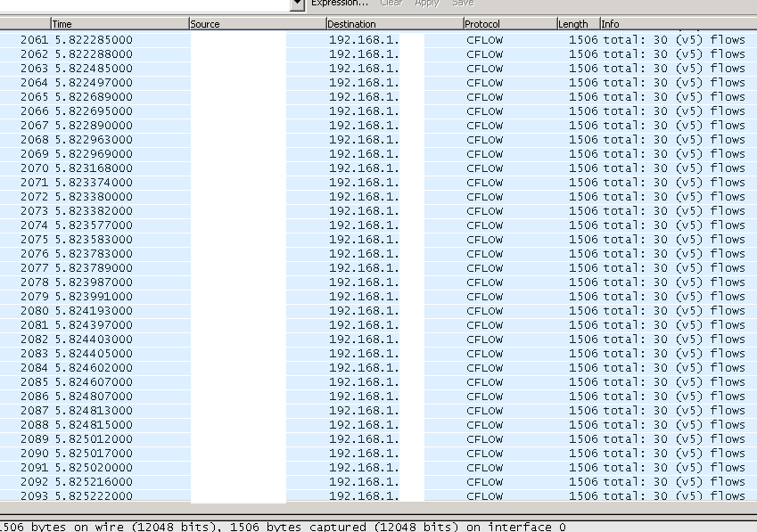
Task: Select packet 2075 at time 5.823583000
Action: pyautogui.click(x=378, y=239)
